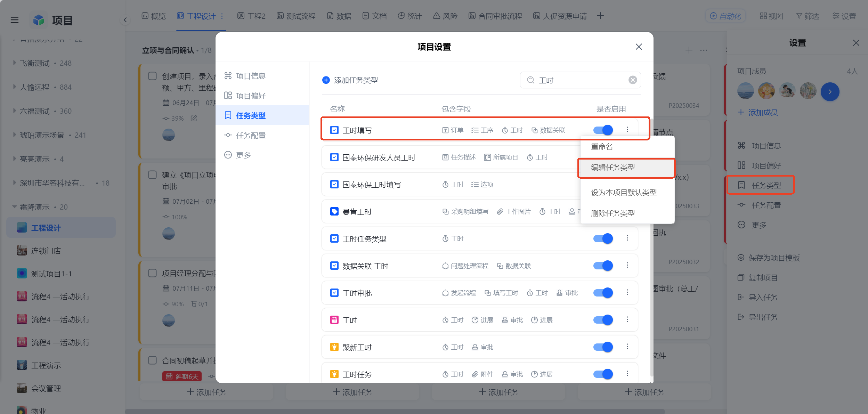This screenshot has width=868, height=414.
Task: Expand the 六福测试 group
Action: point(15,111)
